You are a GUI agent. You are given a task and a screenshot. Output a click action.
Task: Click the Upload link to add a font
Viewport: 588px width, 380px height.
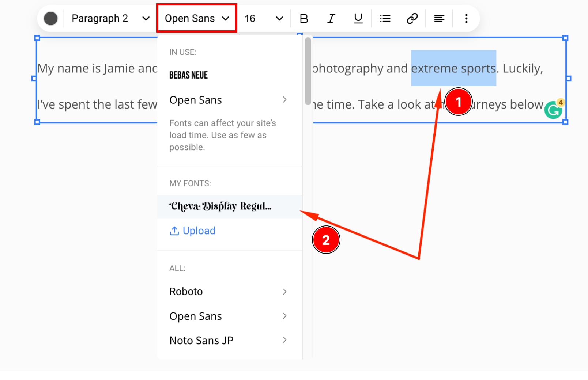click(x=192, y=231)
